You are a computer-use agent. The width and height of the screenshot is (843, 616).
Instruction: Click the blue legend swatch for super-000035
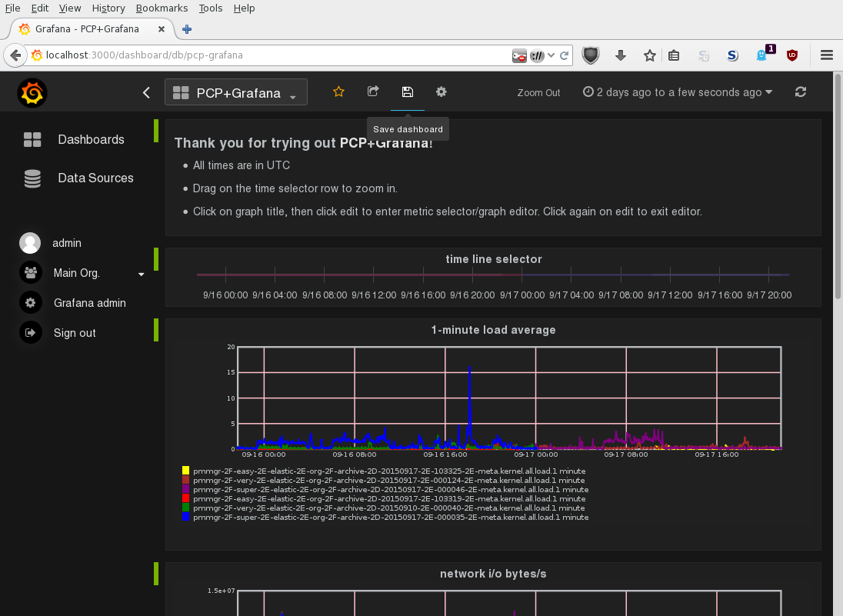pos(185,517)
